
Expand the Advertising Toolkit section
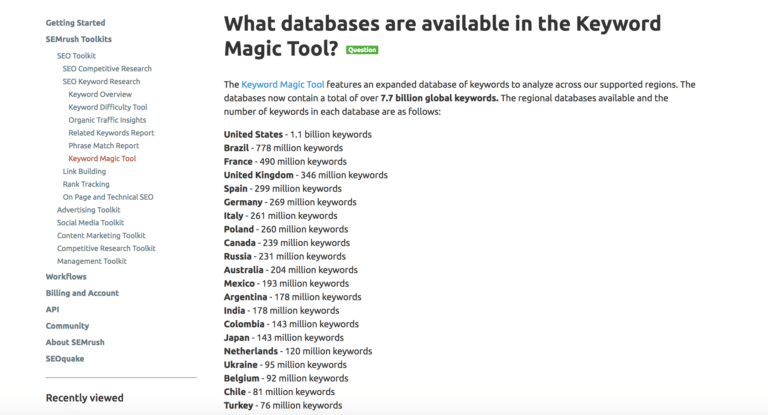point(89,210)
